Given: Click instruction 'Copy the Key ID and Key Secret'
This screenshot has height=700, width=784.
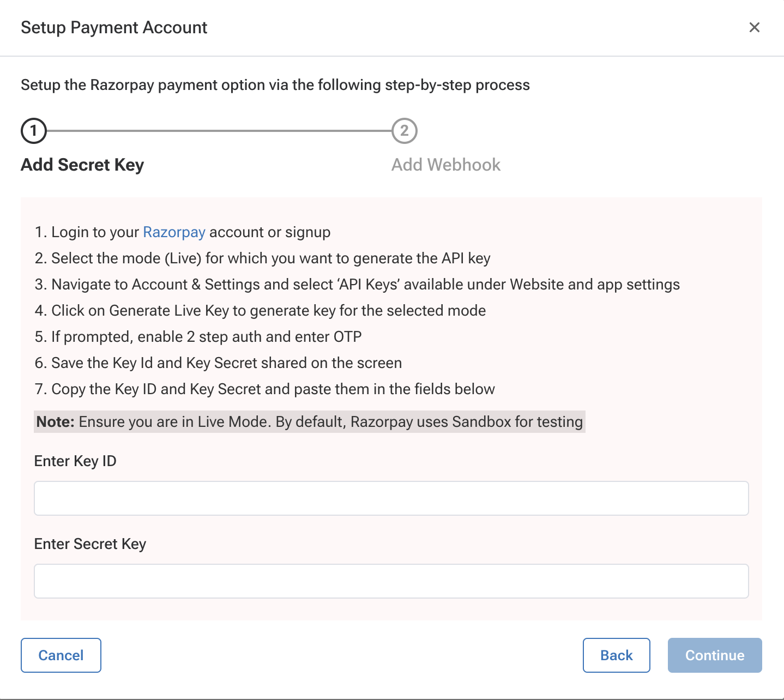Looking at the screenshot, I should (x=265, y=389).
